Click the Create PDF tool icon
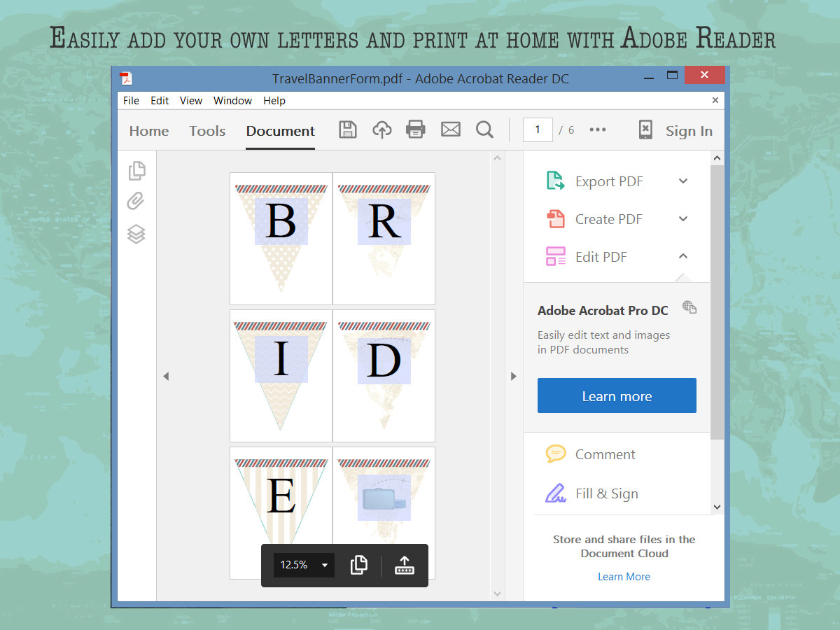The image size is (840, 630). pyautogui.click(x=555, y=219)
